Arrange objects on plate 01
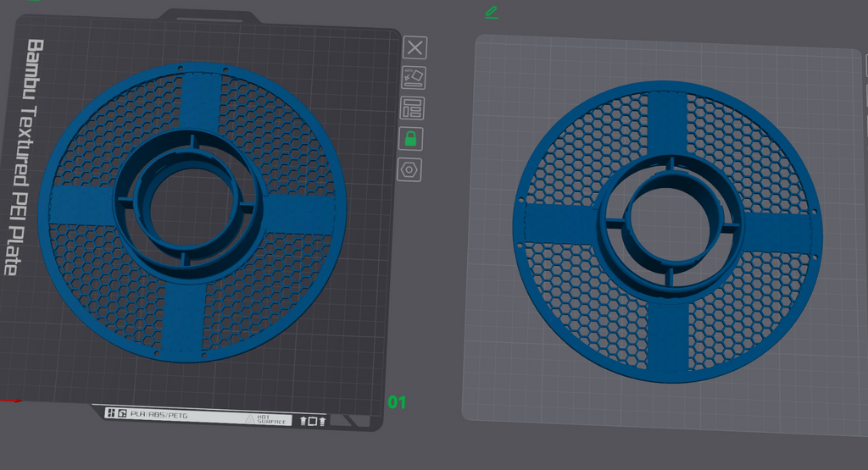The height and width of the screenshot is (470, 868). tap(412, 108)
